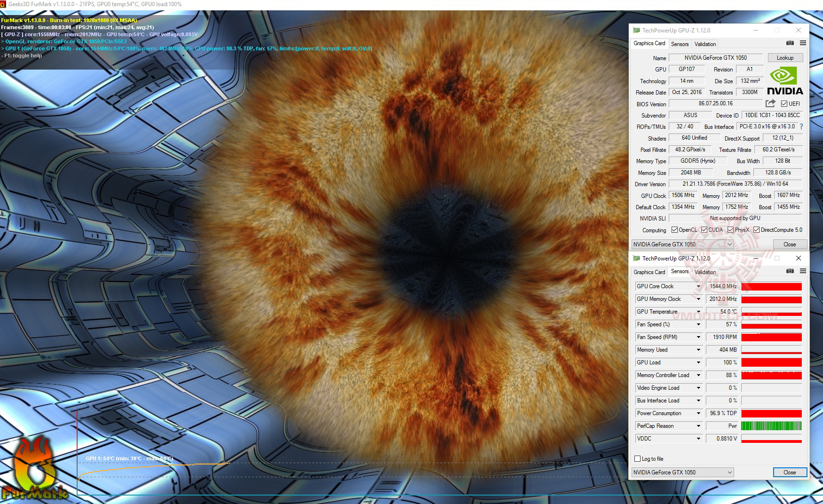Toggle the CUDA checkbox
Image resolution: width=823 pixels, height=504 pixels.
[x=704, y=230]
